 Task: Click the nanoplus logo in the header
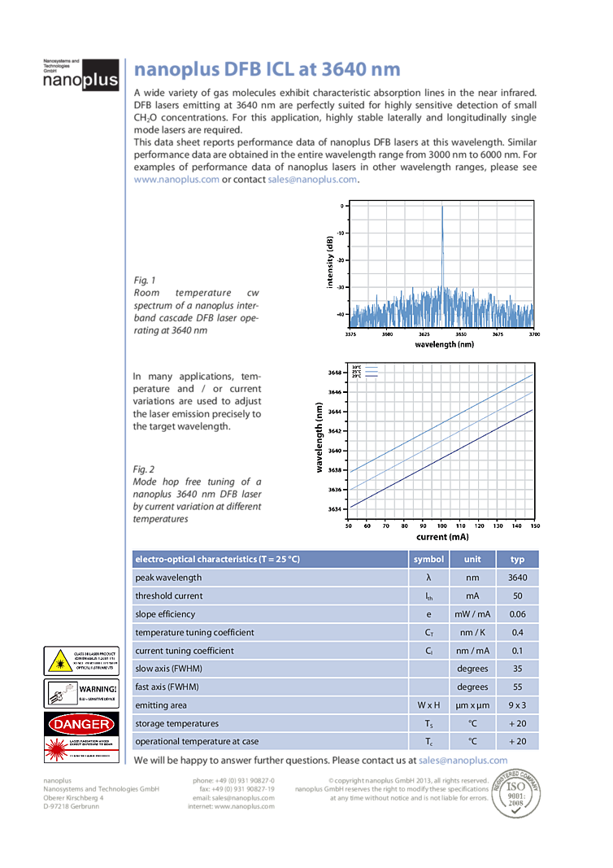point(80,75)
